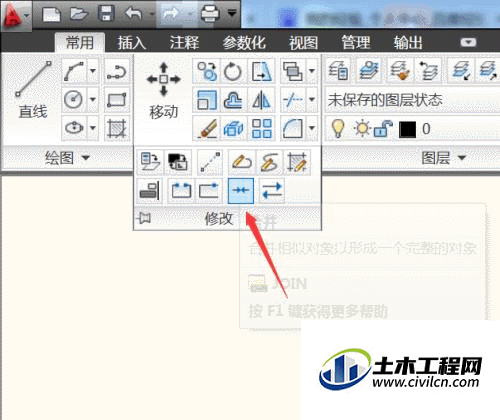
Task: Expand the Trim/Extend dropdown arrow
Action: 312,99
